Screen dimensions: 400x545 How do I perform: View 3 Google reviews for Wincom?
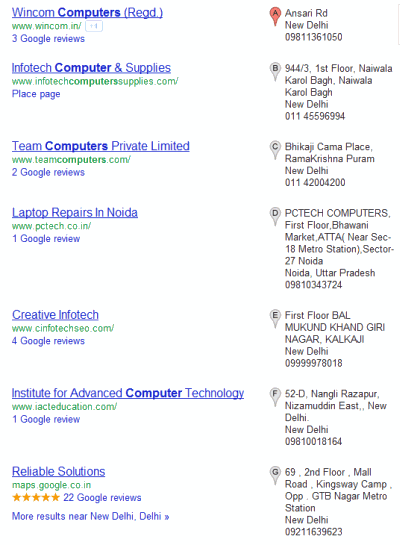click(48, 39)
